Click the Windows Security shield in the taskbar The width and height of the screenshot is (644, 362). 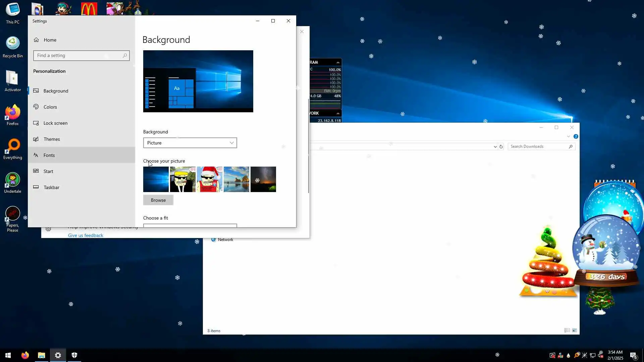click(74, 355)
